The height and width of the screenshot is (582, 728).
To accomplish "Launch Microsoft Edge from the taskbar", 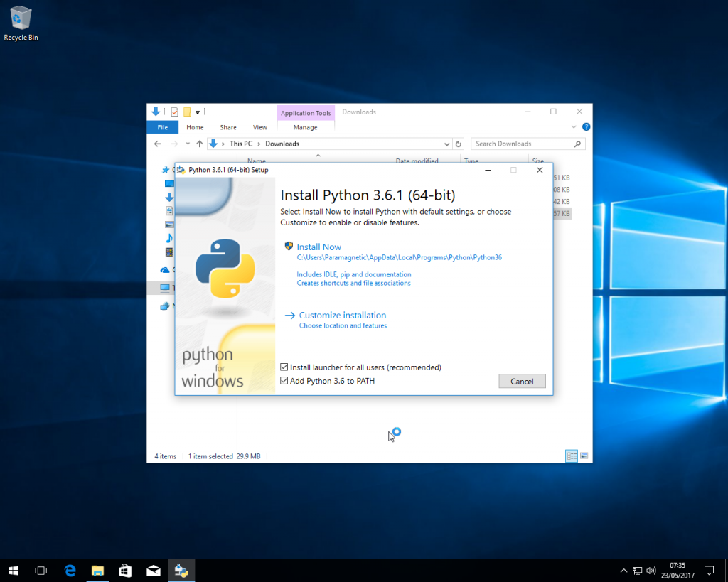I will pos(69,570).
